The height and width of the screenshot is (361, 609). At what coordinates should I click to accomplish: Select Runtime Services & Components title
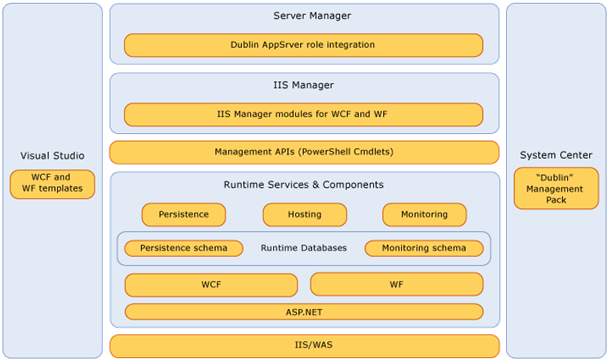pos(303,184)
